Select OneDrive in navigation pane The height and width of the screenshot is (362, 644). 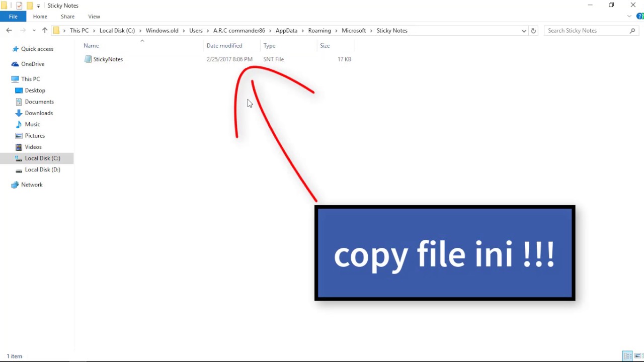tap(33, 64)
